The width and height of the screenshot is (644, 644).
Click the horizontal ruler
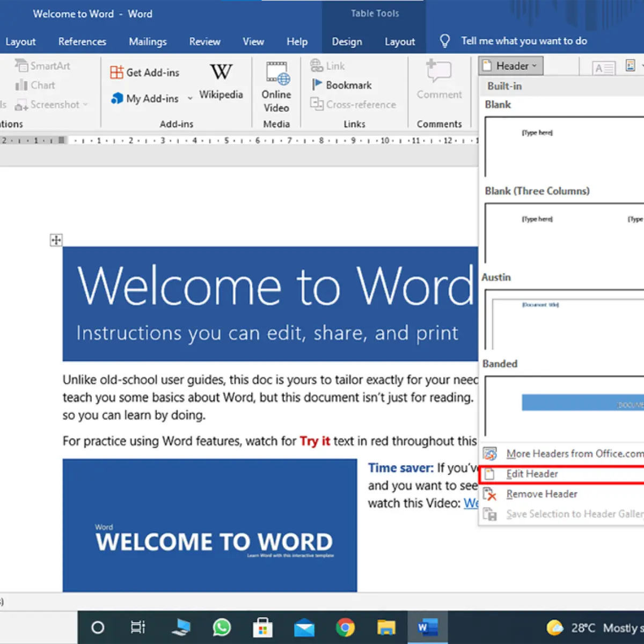[239, 141]
